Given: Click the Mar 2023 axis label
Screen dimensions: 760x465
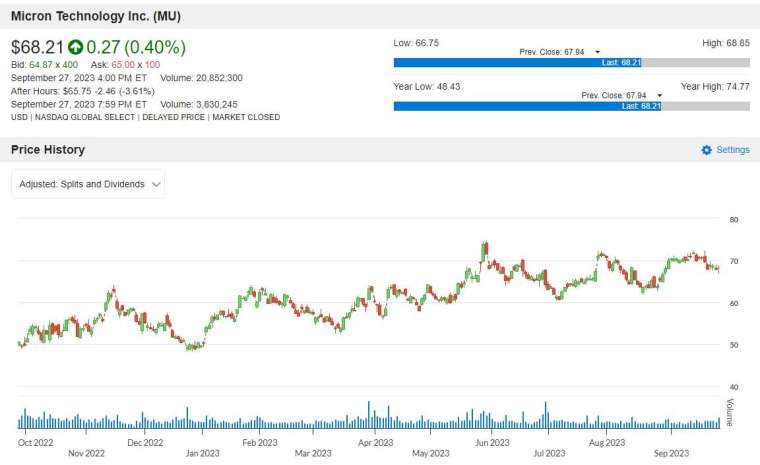Looking at the screenshot, I should pos(313,453).
